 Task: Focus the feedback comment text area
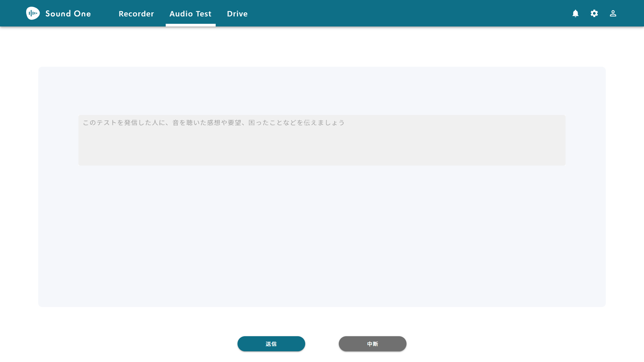pyautogui.click(x=322, y=140)
